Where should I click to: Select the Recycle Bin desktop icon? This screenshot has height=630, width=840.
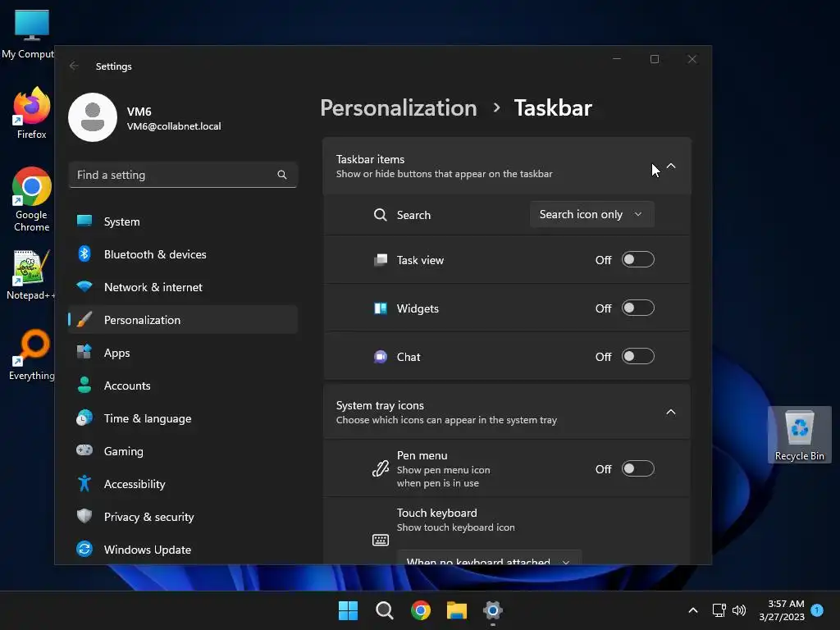coord(799,435)
